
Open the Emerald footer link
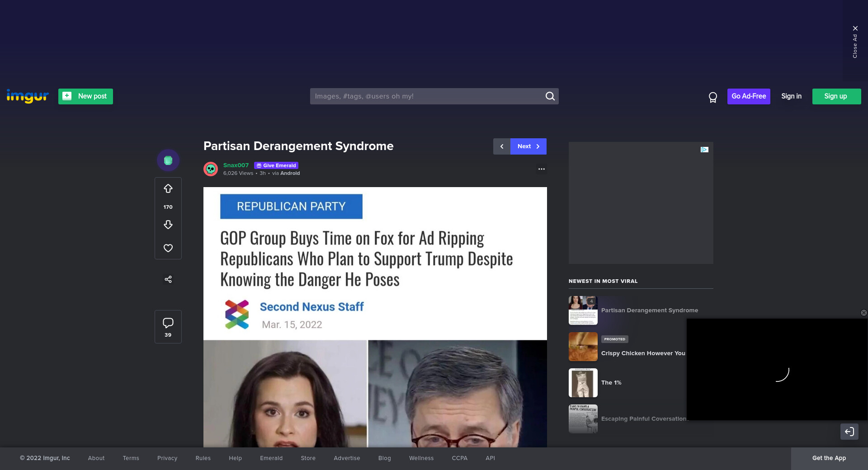[271, 458]
